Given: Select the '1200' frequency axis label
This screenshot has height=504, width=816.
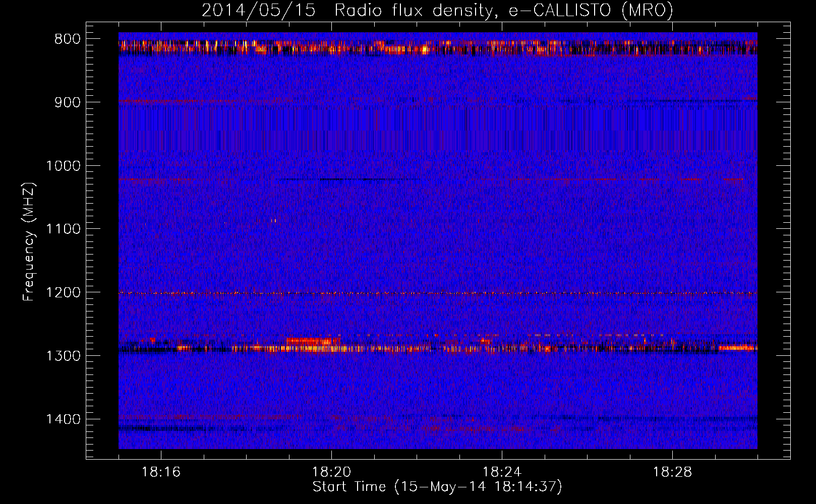Looking at the screenshot, I should [64, 293].
